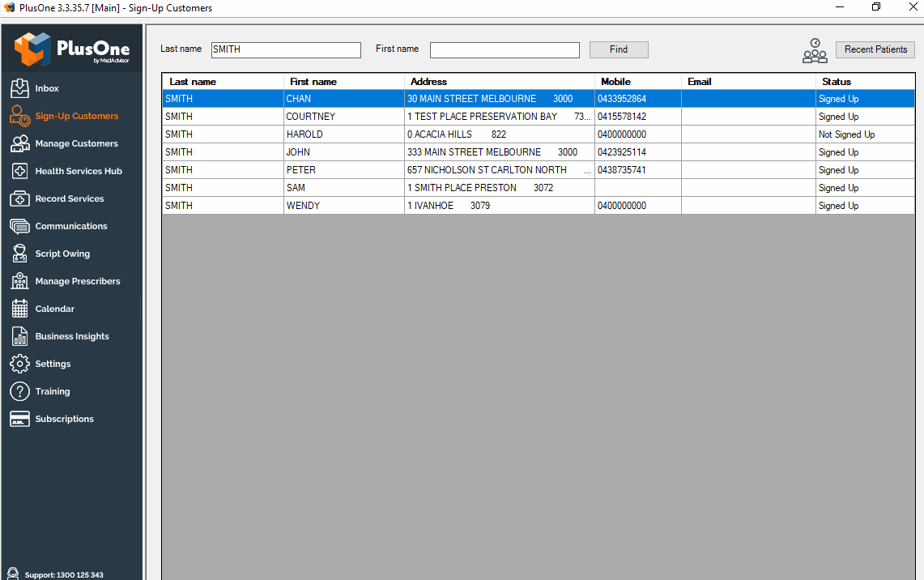Image resolution: width=924 pixels, height=580 pixels.
Task: Select the first name SAM cell
Action: [x=344, y=187]
